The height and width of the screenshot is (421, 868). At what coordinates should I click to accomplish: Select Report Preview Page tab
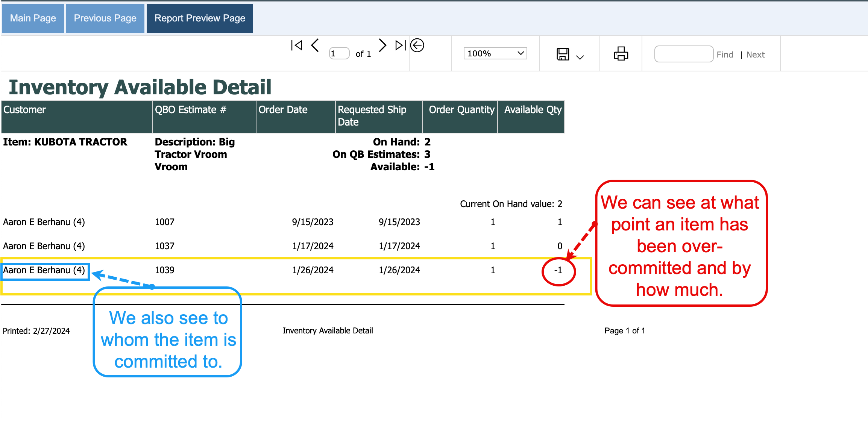200,18
